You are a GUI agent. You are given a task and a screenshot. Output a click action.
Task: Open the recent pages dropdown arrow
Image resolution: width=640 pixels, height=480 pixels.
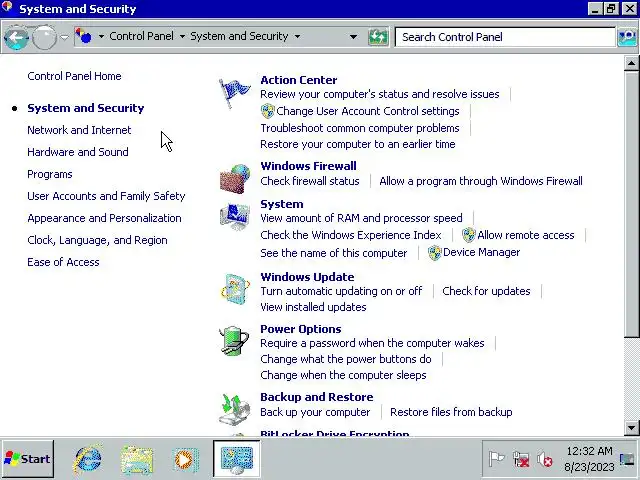coord(64,37)
